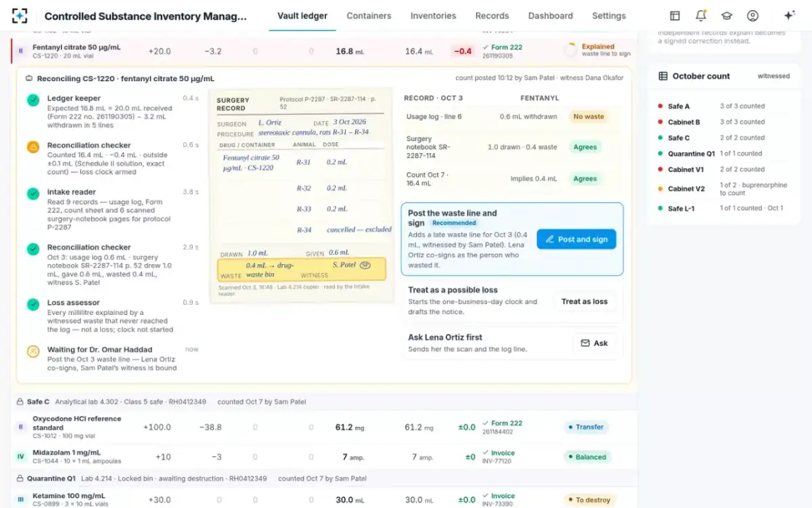
Task: Click the Waiting for Dr. Omar Haddad person icon
Action: coord(32,352)
